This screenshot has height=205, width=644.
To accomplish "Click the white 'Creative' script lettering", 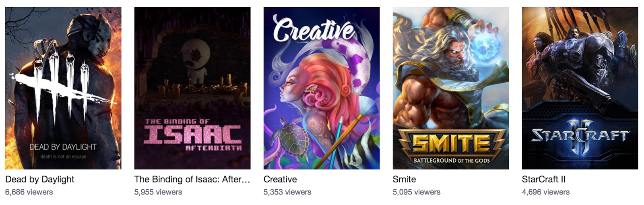I will [x=313, y=29].
